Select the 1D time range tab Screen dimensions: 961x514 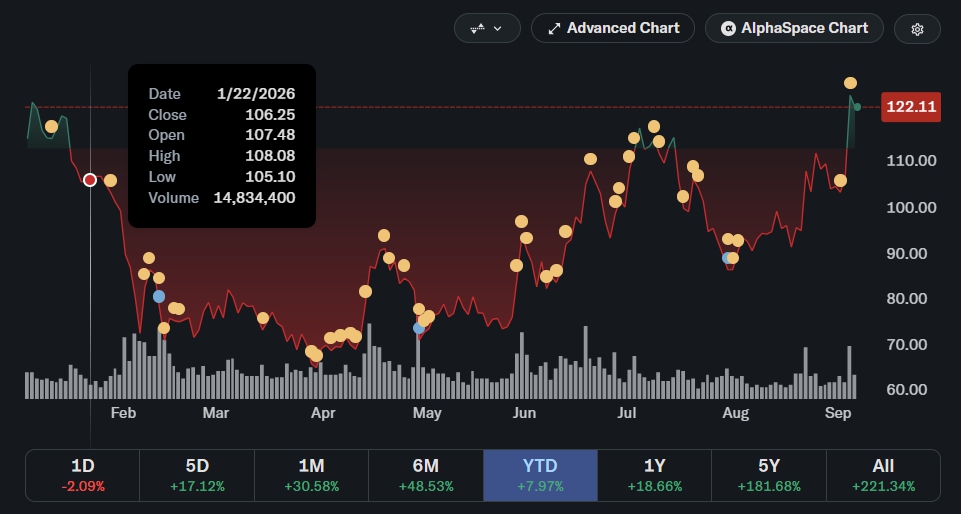(x=83, y=475)
